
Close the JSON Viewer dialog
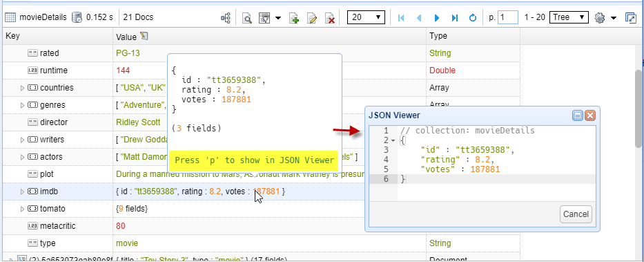tap(589, 115)
